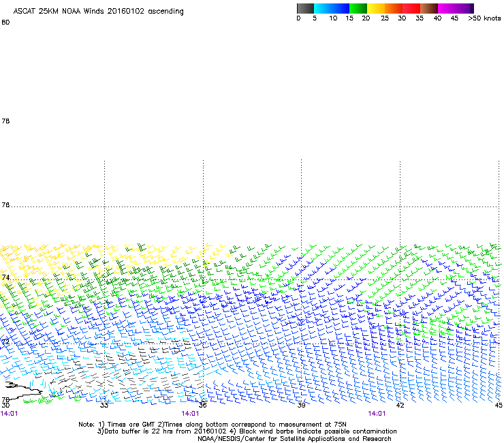Click the latitude 70 axis label
Image resolution: width=504 pixels, height=443 pixels.
pyautogui.click(x=5, y=399)
